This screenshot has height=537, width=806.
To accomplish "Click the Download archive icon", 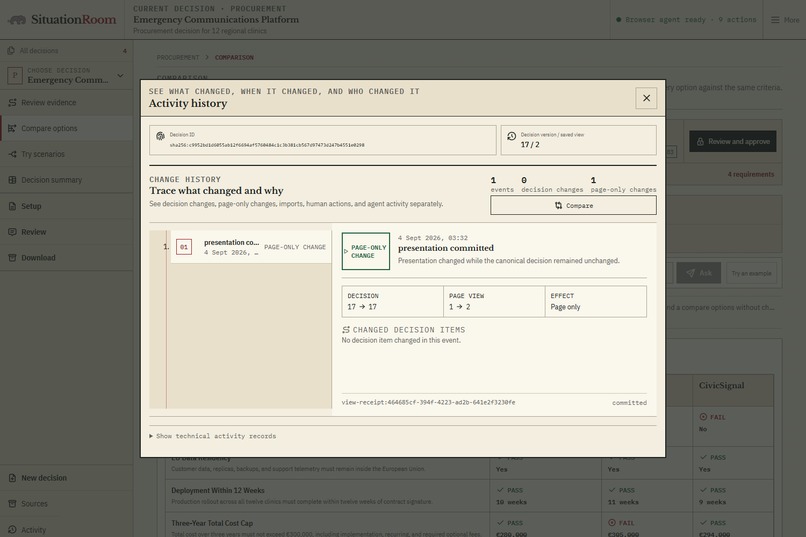I will [12, 257].
